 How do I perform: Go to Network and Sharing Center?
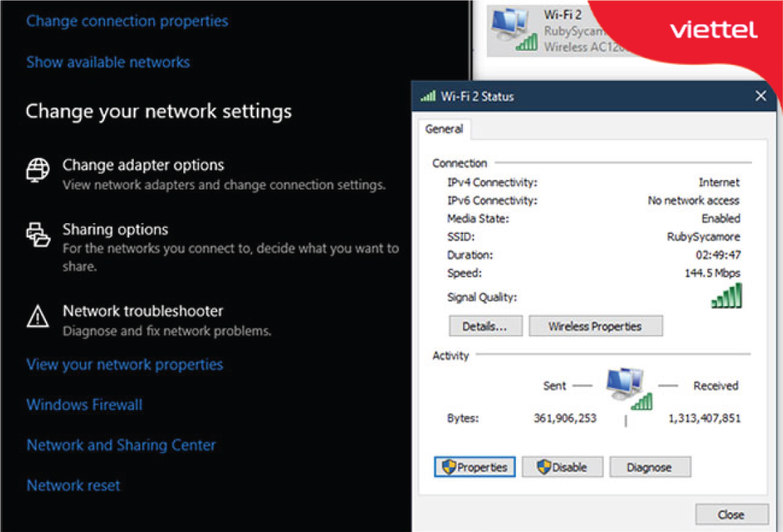pos(121,446)
